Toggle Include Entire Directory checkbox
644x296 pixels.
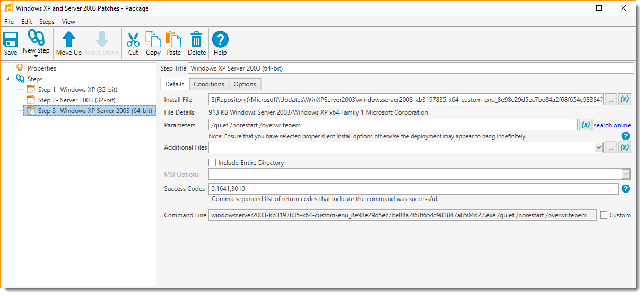pos(212,163)
